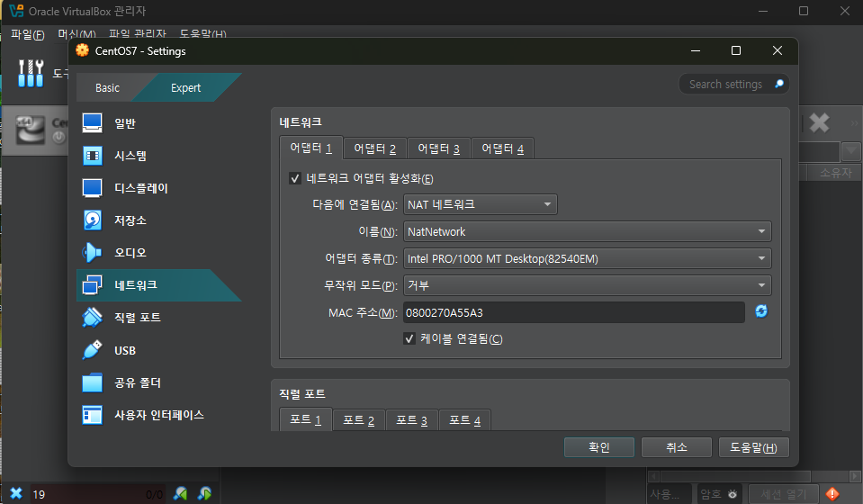Open the dropdown behind dialog at right edge

(x=851, y=150)
